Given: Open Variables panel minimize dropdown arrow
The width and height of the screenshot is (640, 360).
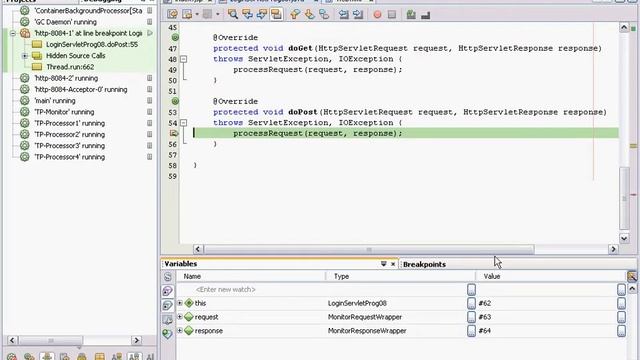Looking at the screenshot, I should 384,264.
